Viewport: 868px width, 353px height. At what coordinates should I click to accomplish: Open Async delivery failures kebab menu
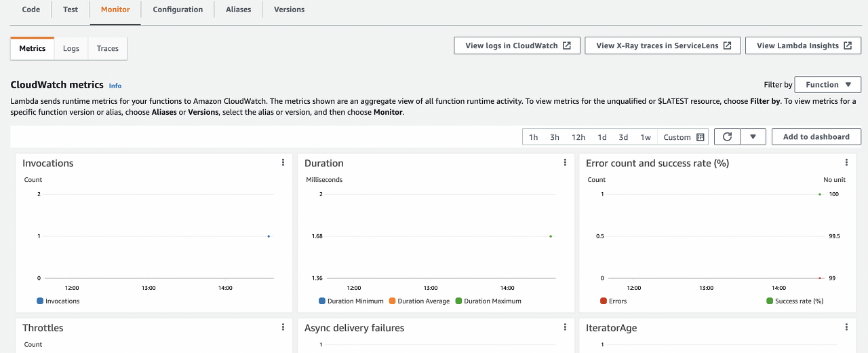click(565, 327)
